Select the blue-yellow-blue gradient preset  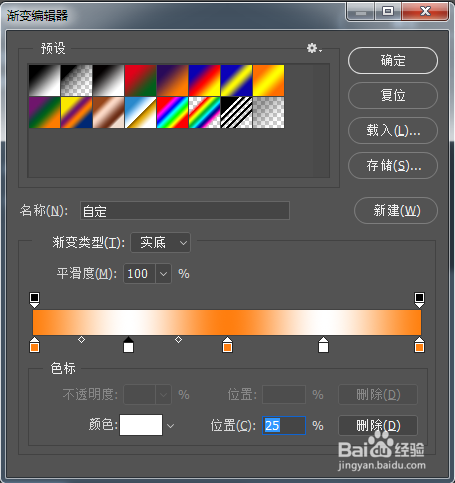[237, 80]
